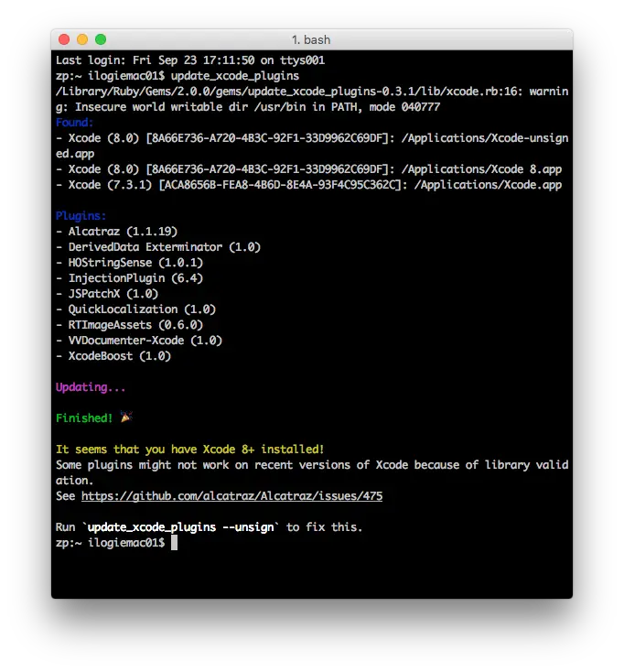Click the 'QuickLocalization (1.0)' line
The width and height of the screenshot is (624, 672).
pyautogui.click(x=135, y=309)
